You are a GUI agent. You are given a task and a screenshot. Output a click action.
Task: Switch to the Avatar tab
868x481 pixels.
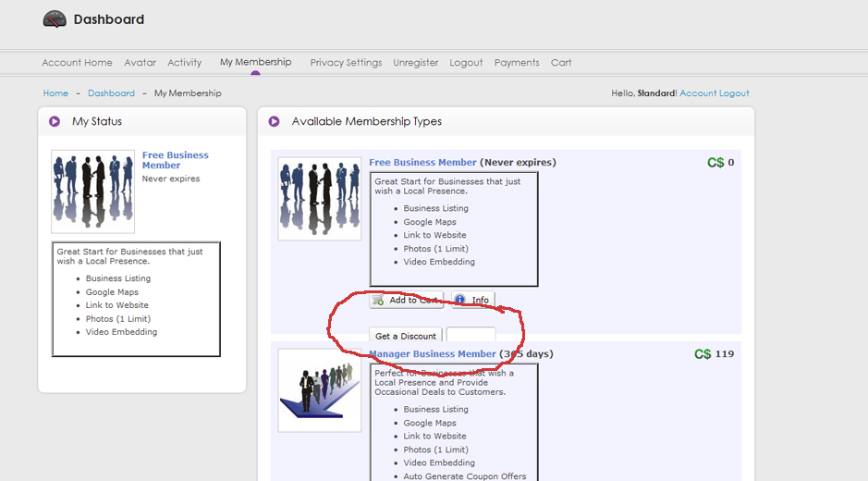[x=140, y=63]
